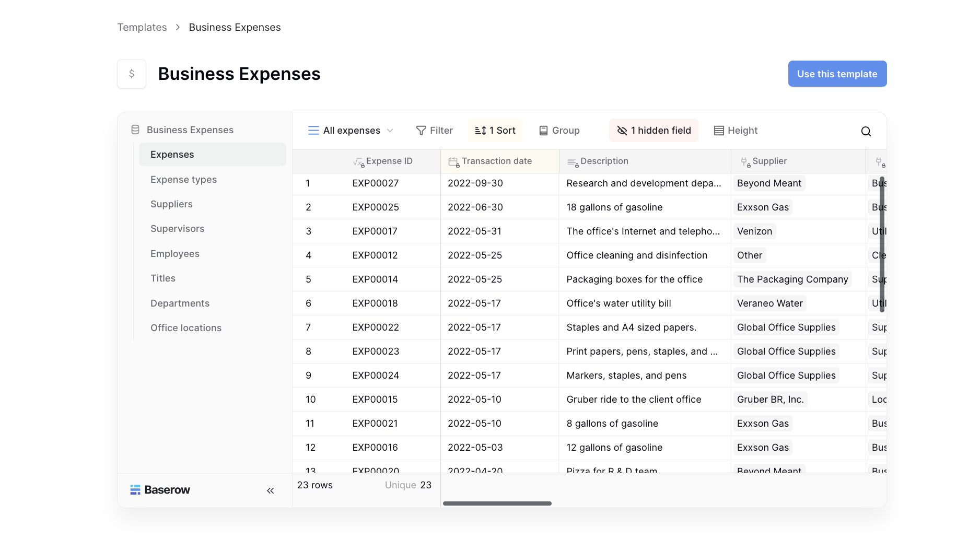This screenshot has width=980, height=539.
Task: Click the Description long text icon
Action: pos(573,162)
